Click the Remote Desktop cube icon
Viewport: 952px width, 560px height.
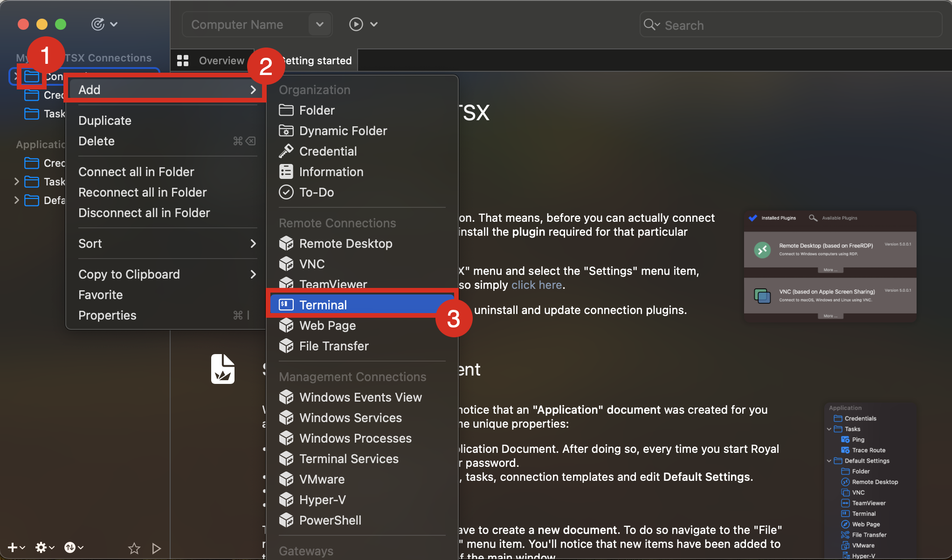pyautogui.click(x=286, y=243)
